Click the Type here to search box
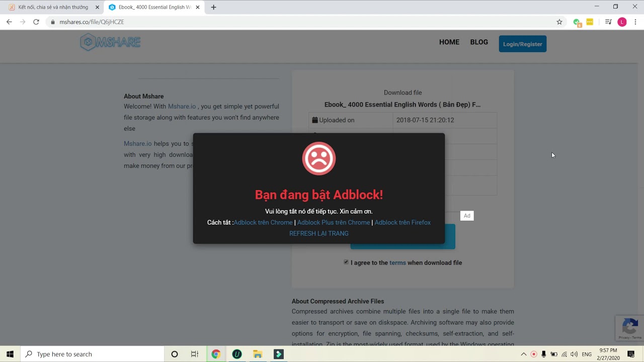This screenshot has width=644, height=362. 92,354
